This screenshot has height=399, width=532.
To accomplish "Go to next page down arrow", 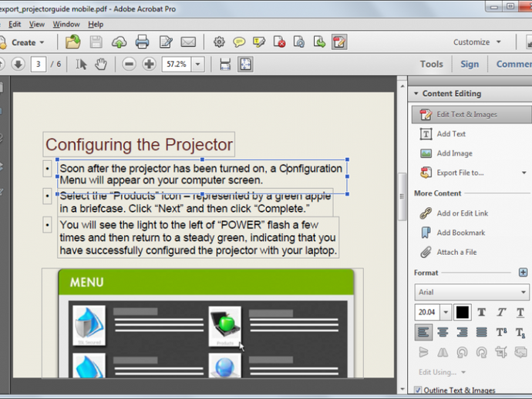I will 18,64.
